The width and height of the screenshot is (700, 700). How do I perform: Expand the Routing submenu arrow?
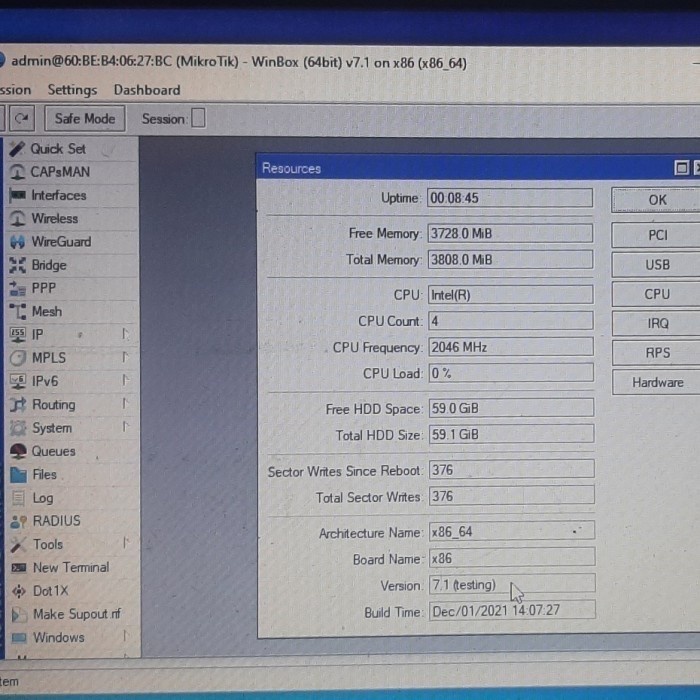[x=125, y=404]
